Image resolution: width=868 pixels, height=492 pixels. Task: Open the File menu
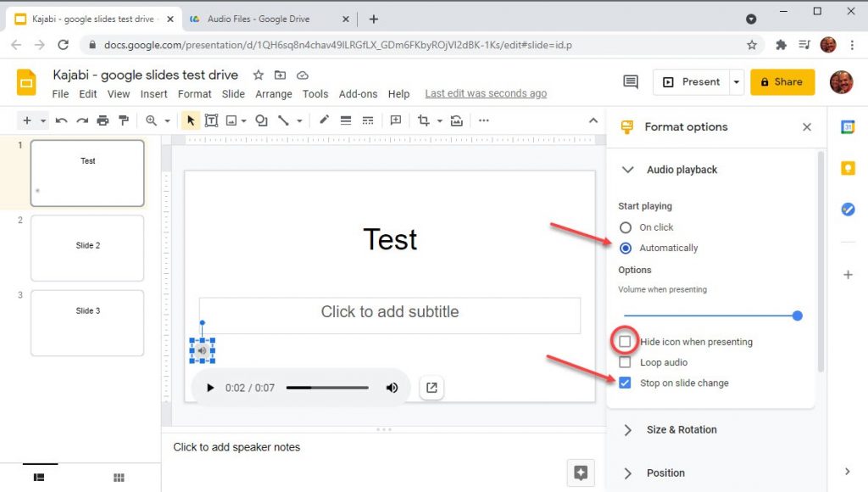click(x=60, y=94)
